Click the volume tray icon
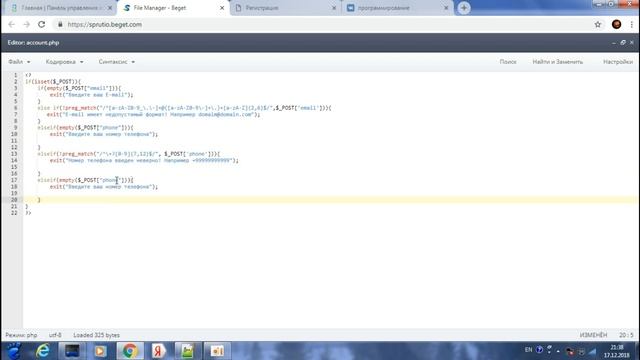640x360 pixels. (x=592, y=351)
